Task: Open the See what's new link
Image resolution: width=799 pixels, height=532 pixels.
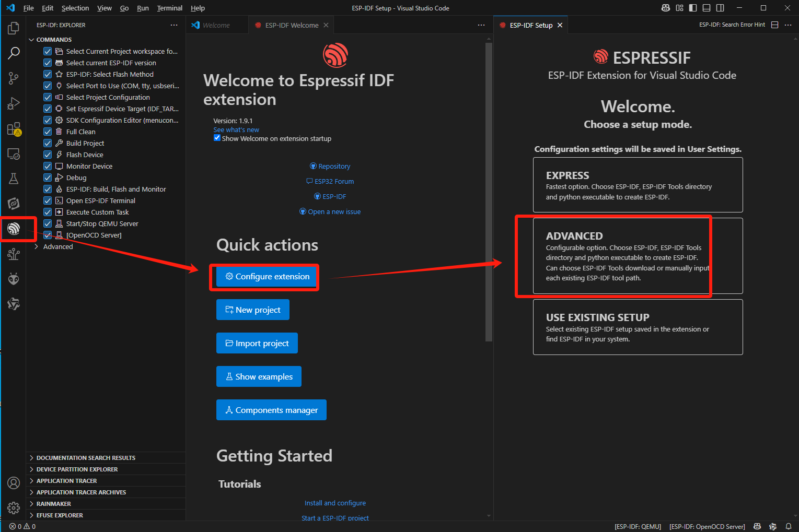Action: [x=236, y=129]
